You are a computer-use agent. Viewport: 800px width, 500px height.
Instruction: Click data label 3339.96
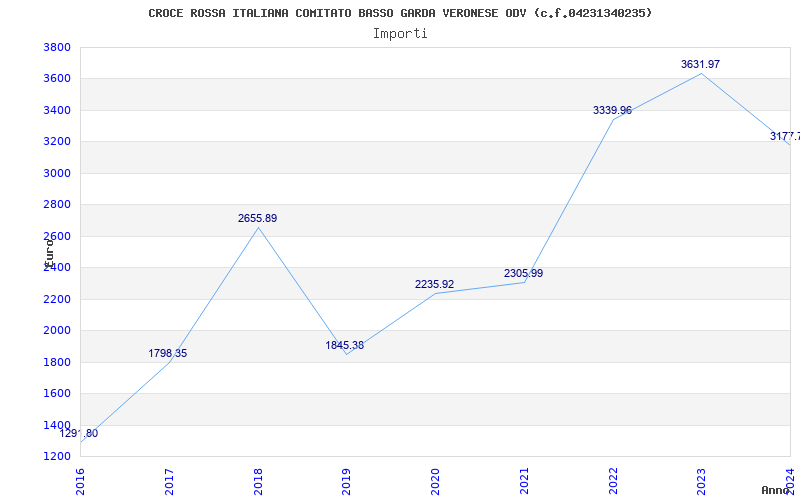tap(612, 111)
